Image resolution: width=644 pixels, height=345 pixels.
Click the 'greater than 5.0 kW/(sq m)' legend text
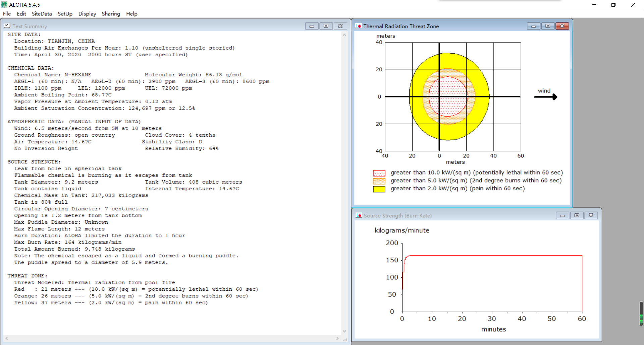pyautogui.click(x=476, y=181)
